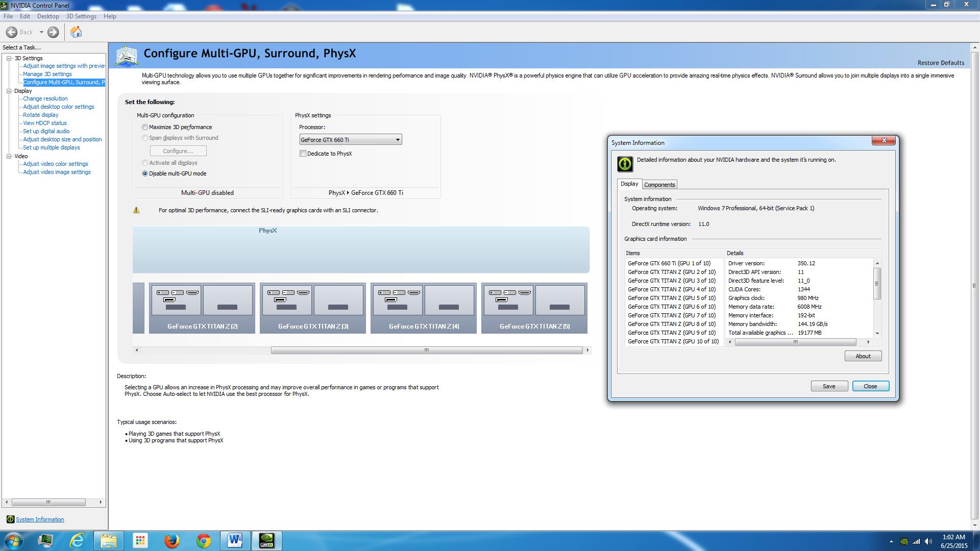Open the PhysX Processor dropdown
Screen dimensions: 980x551
(x=350, y=140)
